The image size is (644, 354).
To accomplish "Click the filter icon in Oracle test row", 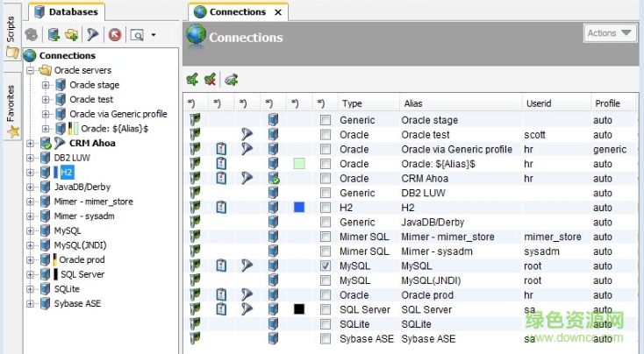I will 247,135.
